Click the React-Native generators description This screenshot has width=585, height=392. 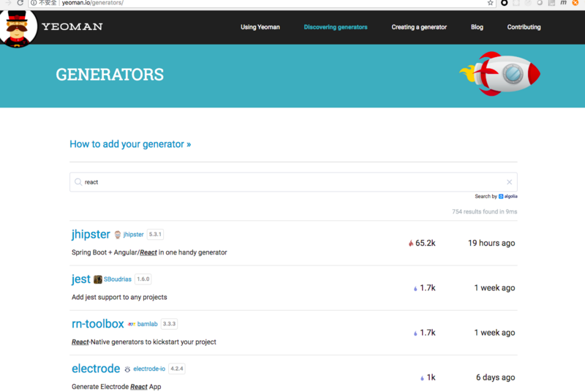point(143,342)
